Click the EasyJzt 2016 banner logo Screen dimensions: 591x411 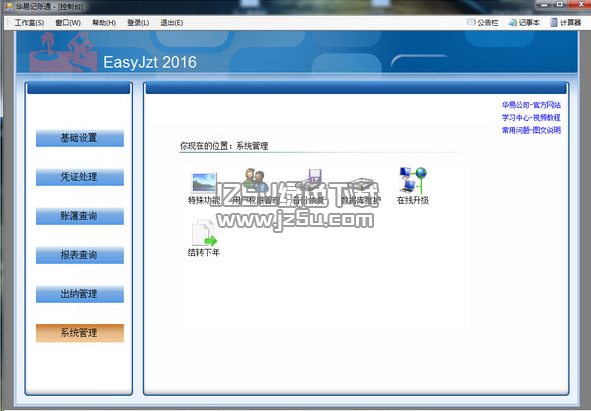click(x=150, y=62)
